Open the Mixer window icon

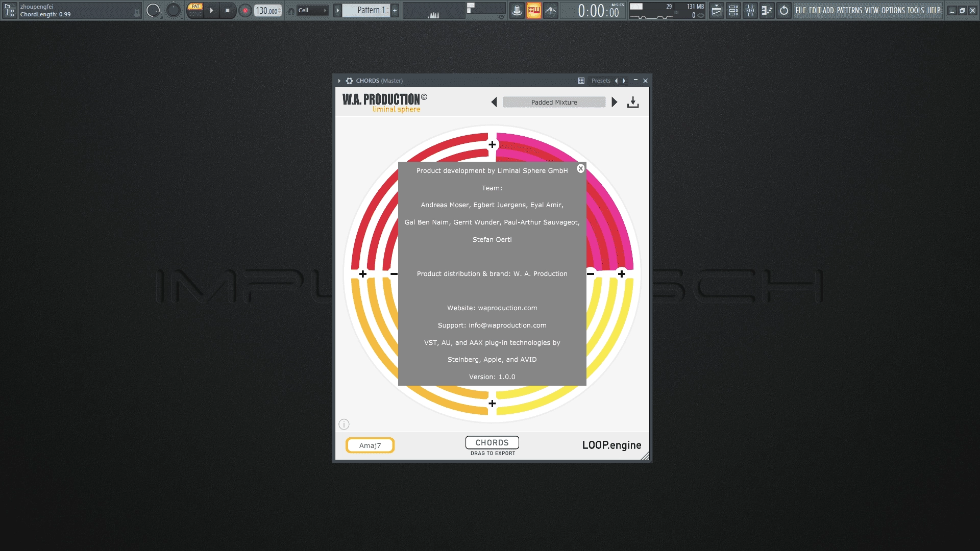tap(750, 10)
